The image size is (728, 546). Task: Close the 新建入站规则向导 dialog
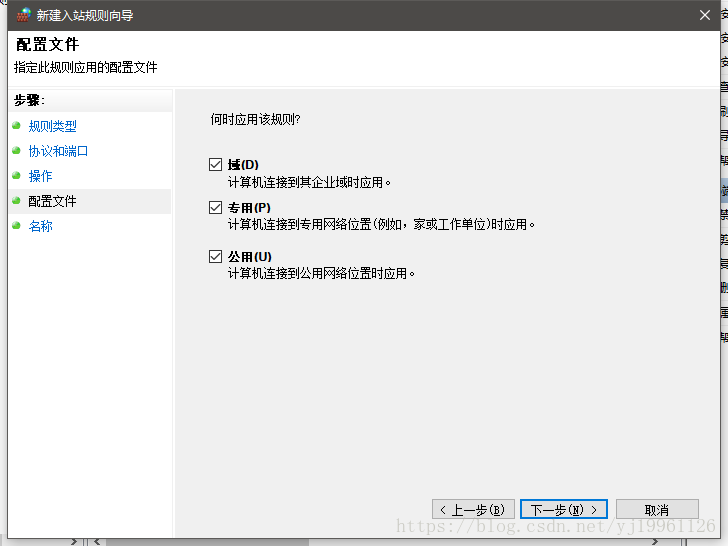click(705, 15)
